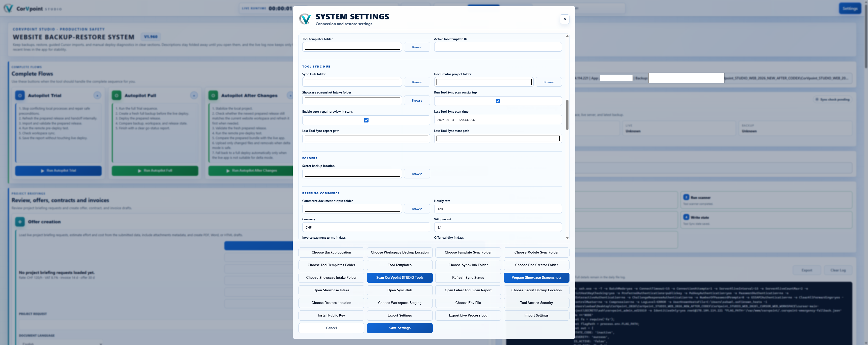The width and height of the screenshot is (868, 345).
Task: Click Choose Module Sync Folder
Action: pos(536,253)
